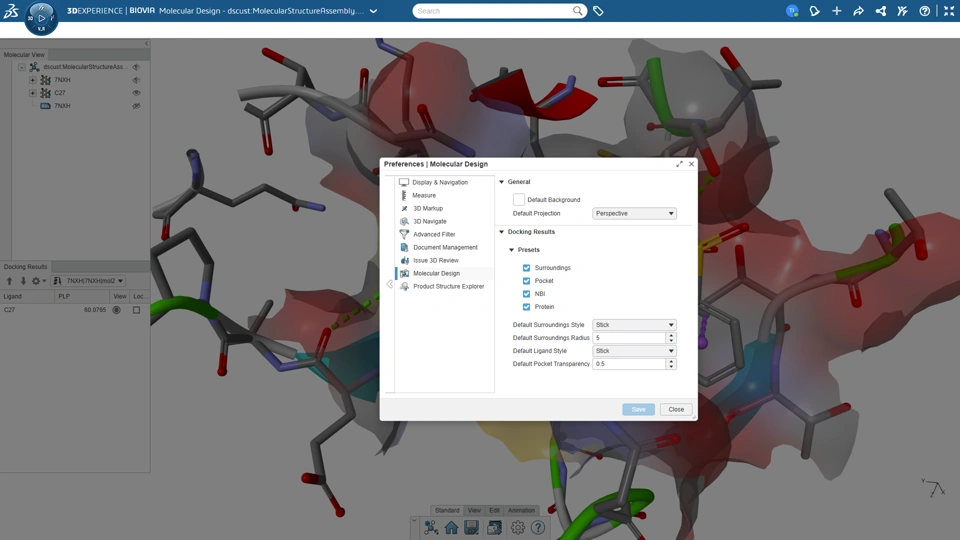Open 3D Navigate preferences

pos(429,221)
